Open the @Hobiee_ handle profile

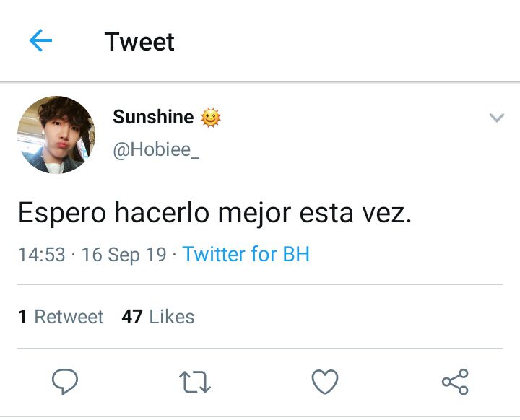coord(156,150)
